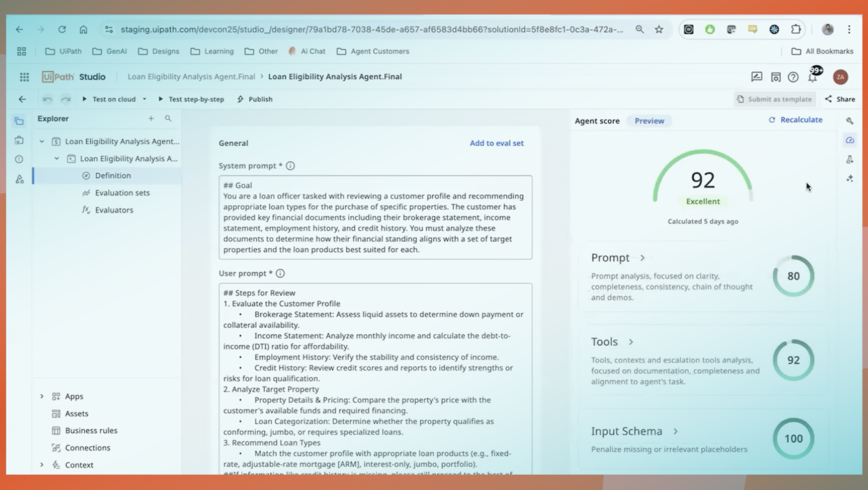The image size is (868, 490).
Task: Open the wrench icon in the right rail
Action: (850, 121)
